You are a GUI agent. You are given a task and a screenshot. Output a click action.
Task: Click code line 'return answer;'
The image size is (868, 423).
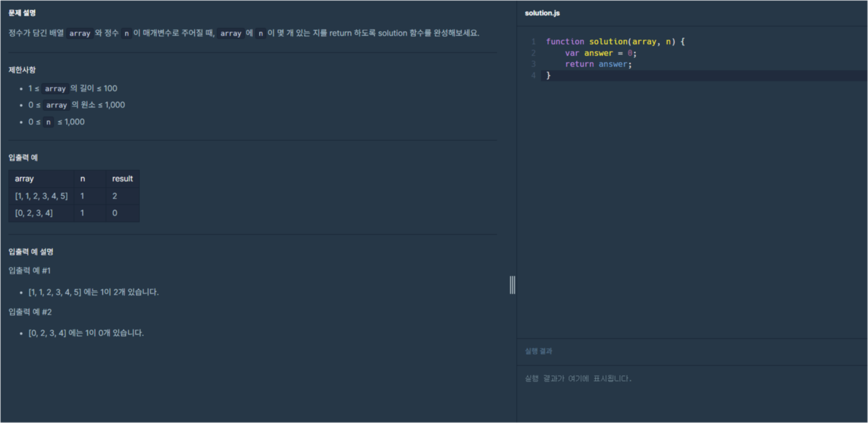tap(598, 64)
